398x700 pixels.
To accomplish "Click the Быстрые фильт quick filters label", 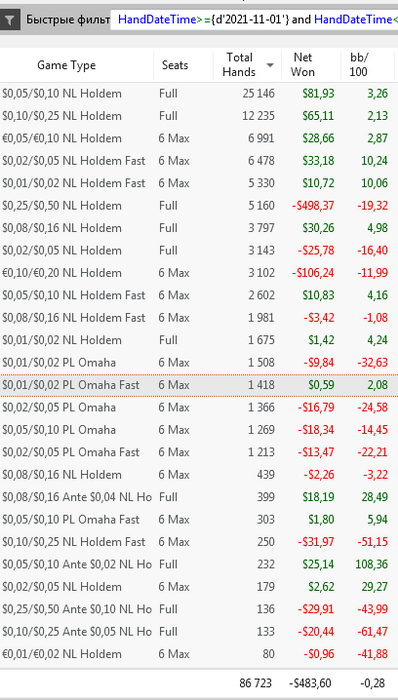I will pyautogui.click(x=68, y=20).
